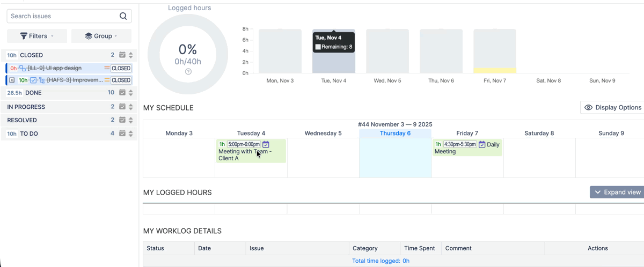Click the priority icon on ILL-9 issue
Viewport: 644px width, 267px height.
[107, 69]
